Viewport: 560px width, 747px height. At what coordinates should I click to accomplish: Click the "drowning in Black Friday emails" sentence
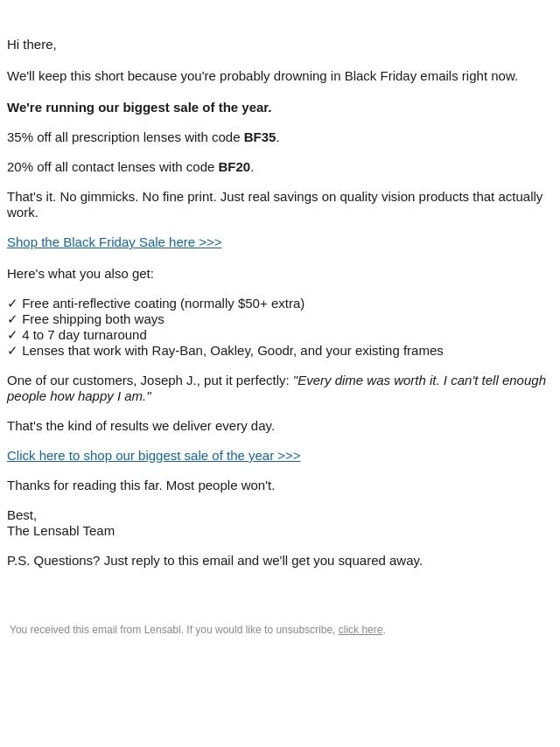pos(262,76)
